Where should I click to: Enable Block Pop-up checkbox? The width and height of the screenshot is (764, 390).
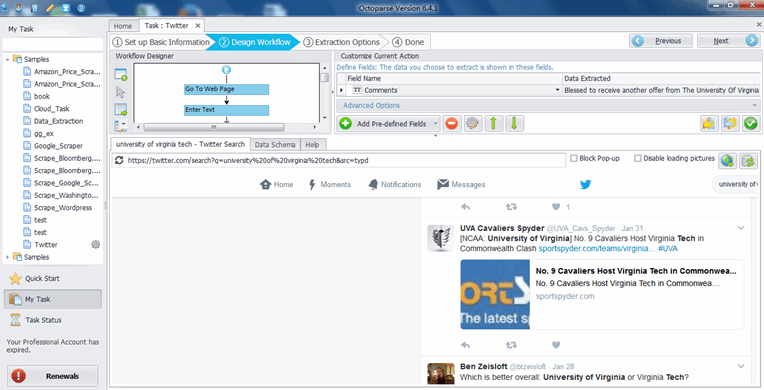coord(574,158)
